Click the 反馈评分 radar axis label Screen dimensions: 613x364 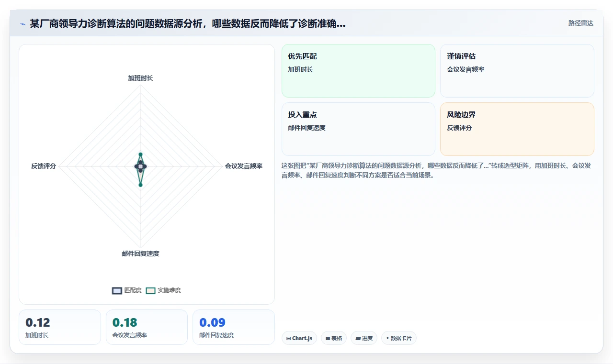pyautogui.click(x=44, y=166)
